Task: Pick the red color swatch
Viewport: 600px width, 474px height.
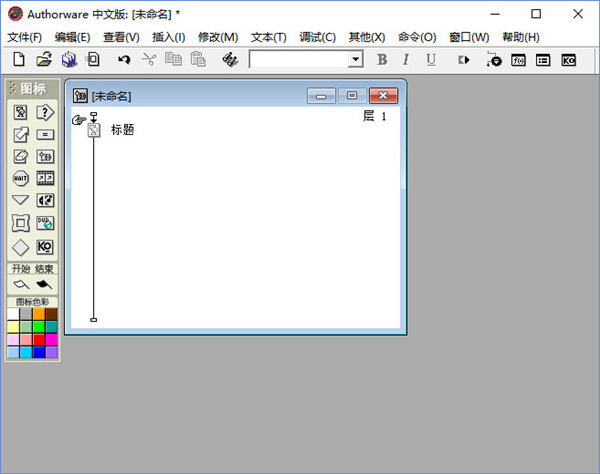Action: click(39, 339)
